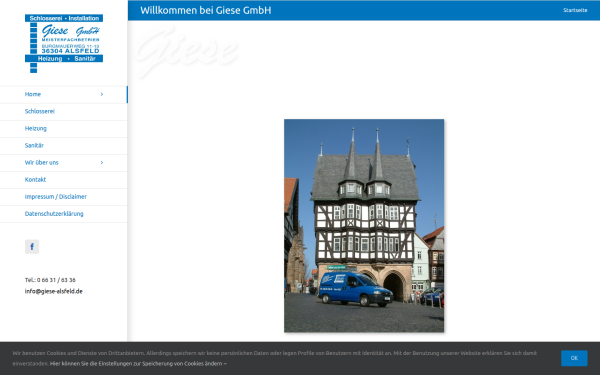Click the info@giese-alsfeld.de email link
600x375 pixels.
pos(54,291)
